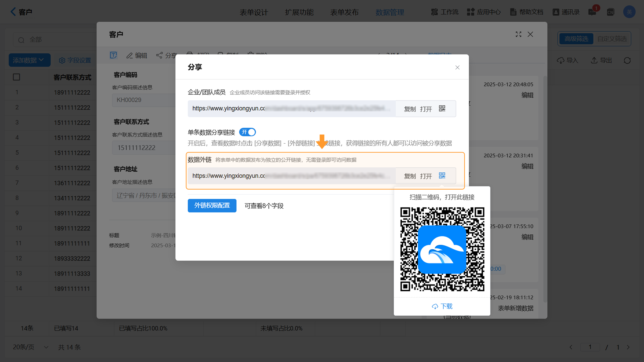Click the 下载 QR code download link
Image resolution: width=644 pixels, height=362 pixels.
[442, 306]
